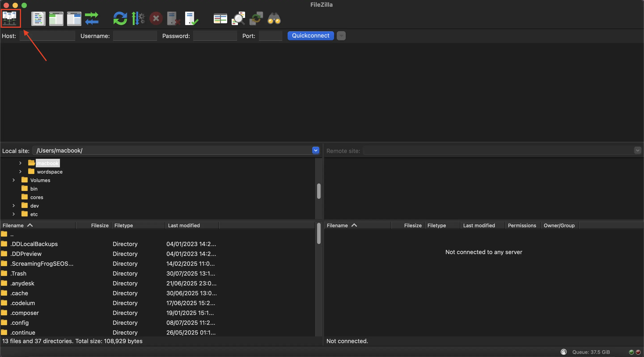Screen dimensions: 644x357
Task: Select the .composer directory row
Action: [x=157, y=312]
